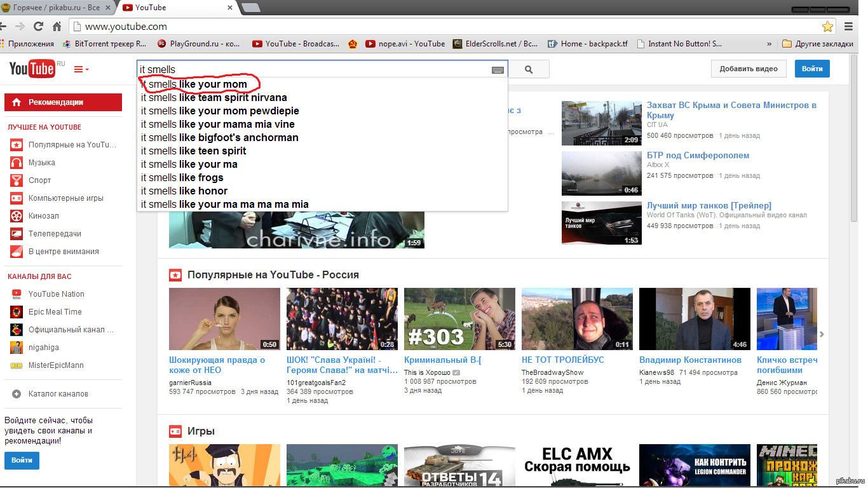Screen dimensions: 868x488
Task: Show more bookmarks with chevron
Action: [x=770, y=44]
